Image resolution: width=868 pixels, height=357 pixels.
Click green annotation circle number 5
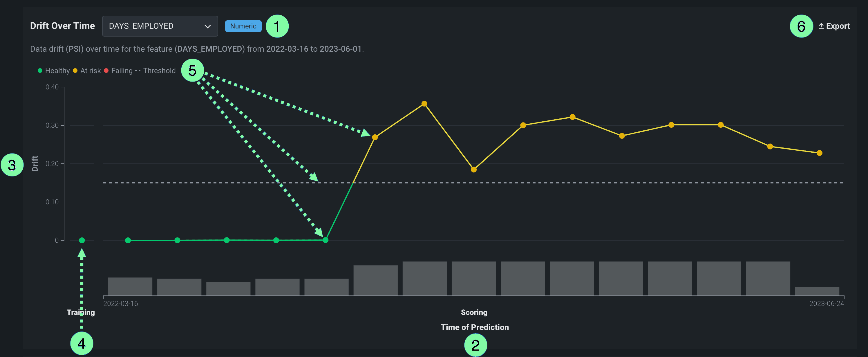click(x=192, y=70)
